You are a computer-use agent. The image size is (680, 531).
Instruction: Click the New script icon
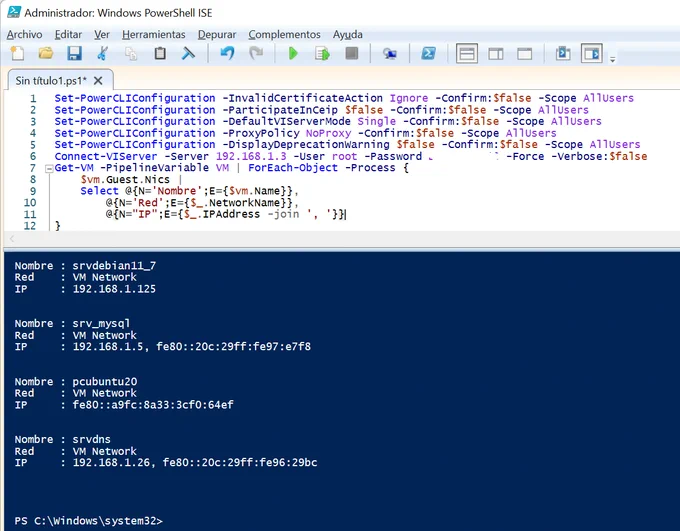[17, 54]
